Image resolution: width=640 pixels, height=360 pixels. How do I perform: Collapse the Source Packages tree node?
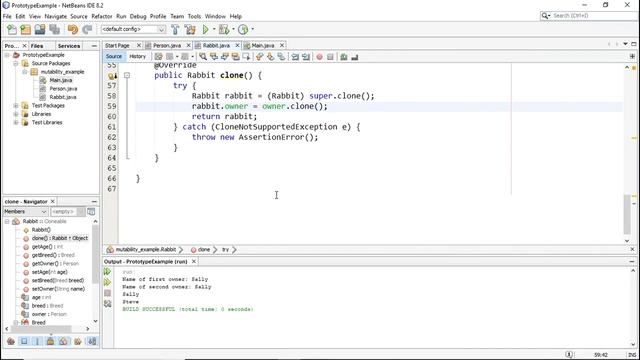[16, 64]
